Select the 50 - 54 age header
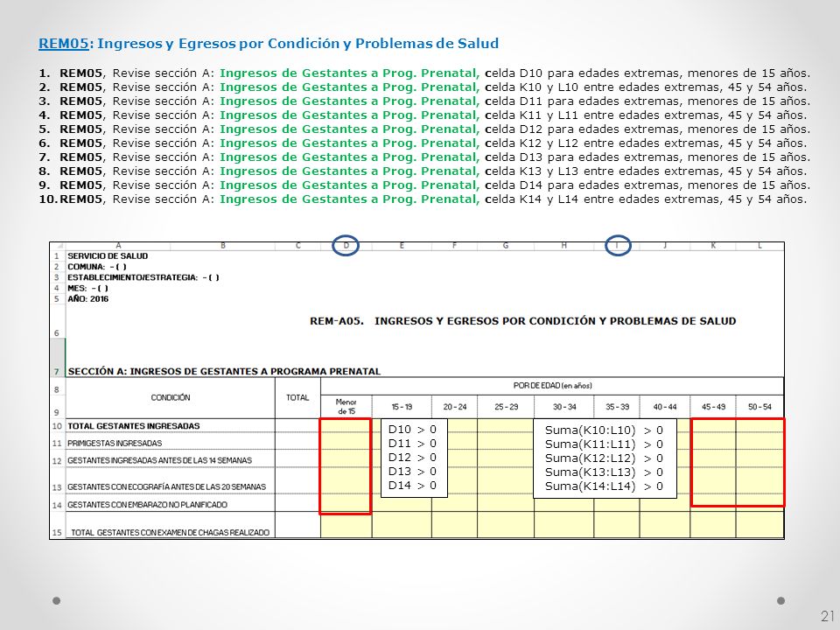The height and width of the screenshot is (630, 840). 759,407
